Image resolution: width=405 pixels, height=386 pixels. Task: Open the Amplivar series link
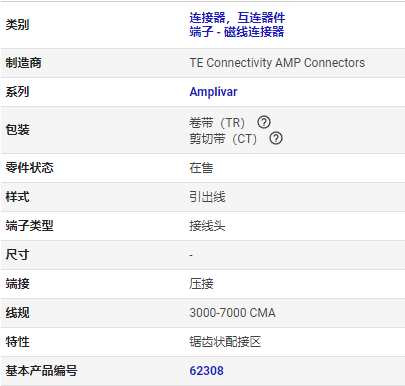213,92
